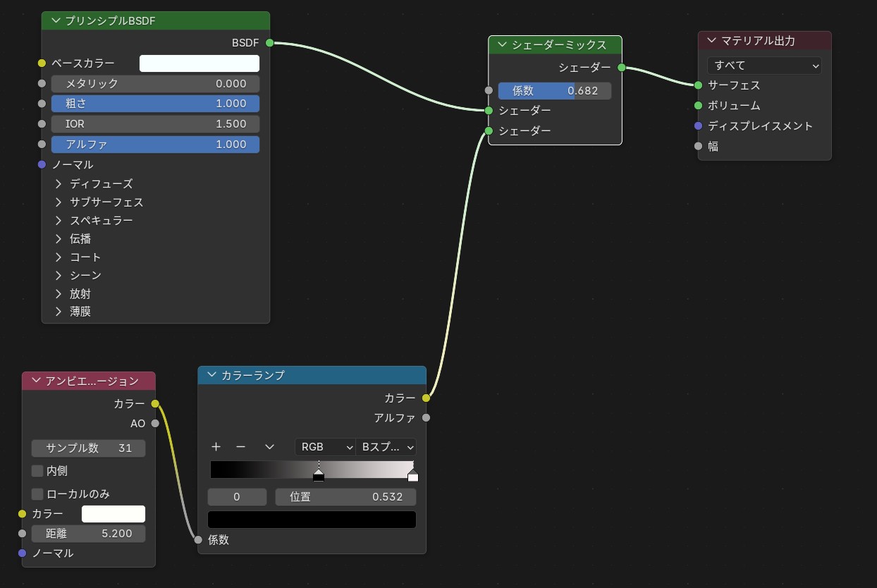Enable the 内側 checkbox
The image size is (877, 588).
38,471
